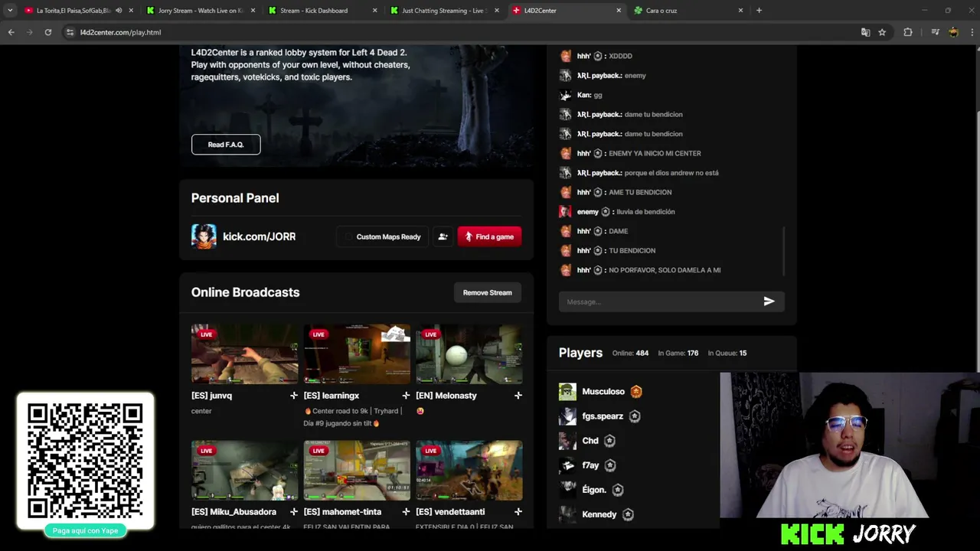Open the add-friend party icon
This screenshot has width=980, height=551.
(443, 236)
